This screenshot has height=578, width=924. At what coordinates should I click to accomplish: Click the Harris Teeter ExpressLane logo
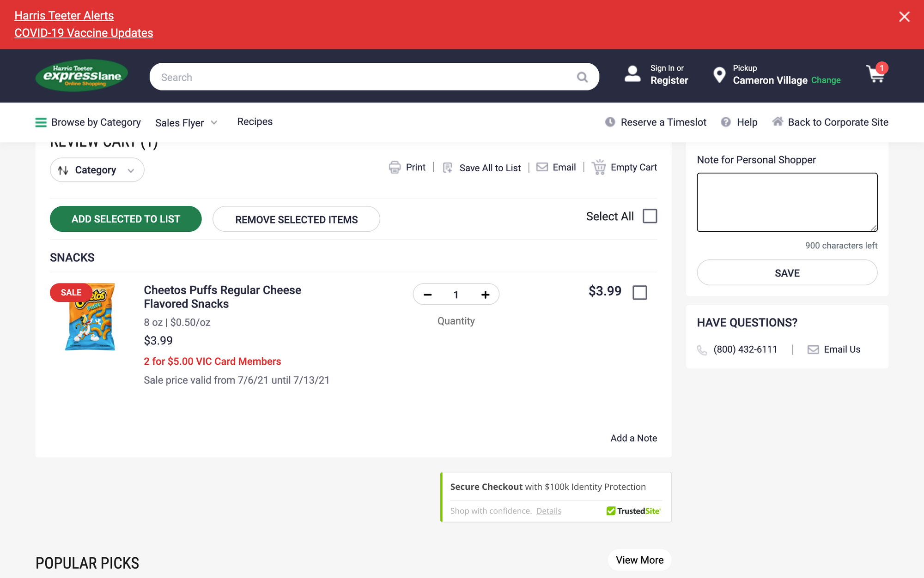[x=82, y=76]
